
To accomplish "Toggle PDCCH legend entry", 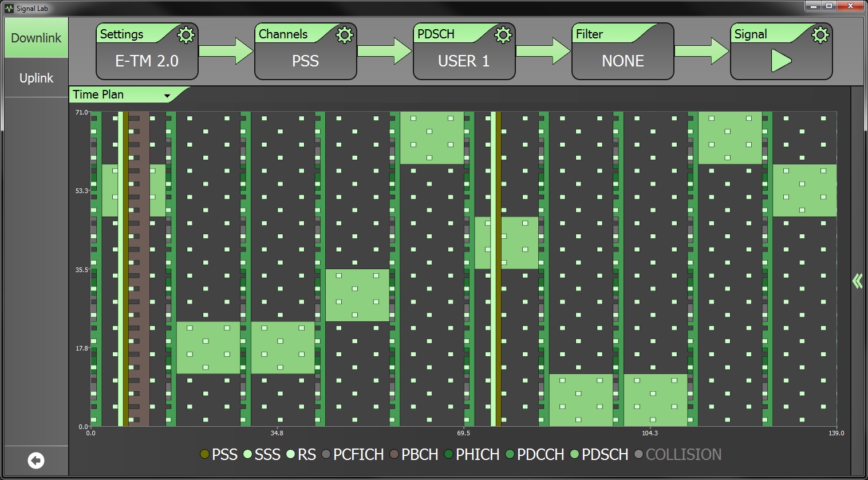I will pos(535,455).
